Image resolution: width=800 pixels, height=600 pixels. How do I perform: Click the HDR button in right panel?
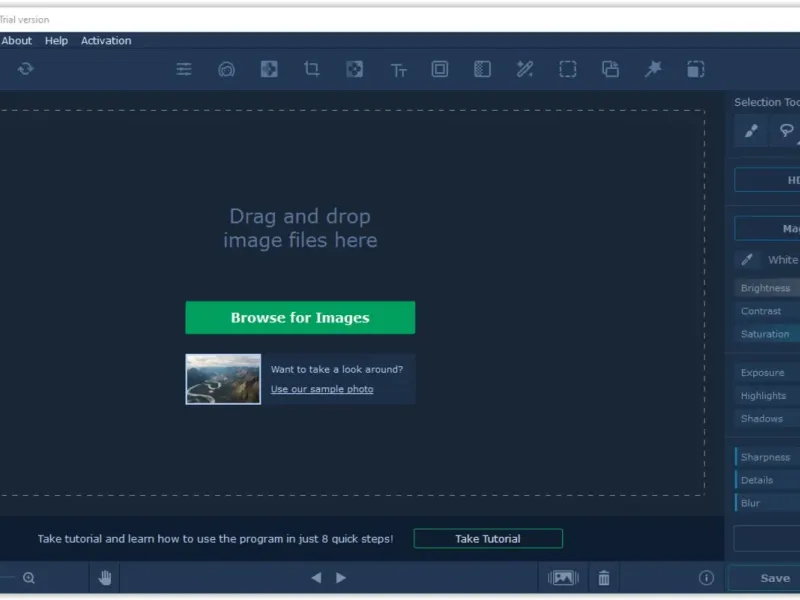click(x=767, y=180)
